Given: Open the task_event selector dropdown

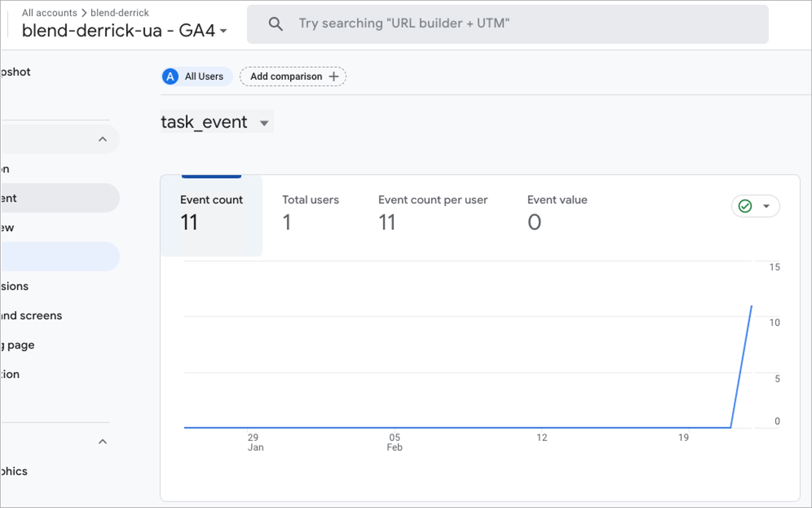Looking at the screenshot, I should click(x=264, y=123).
